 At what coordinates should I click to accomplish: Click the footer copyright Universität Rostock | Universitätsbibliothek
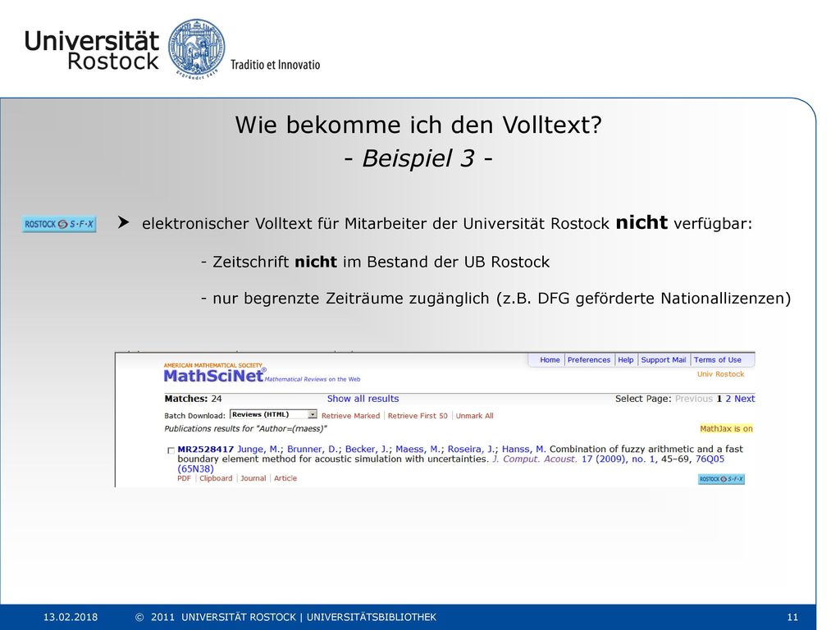point(285,617)
